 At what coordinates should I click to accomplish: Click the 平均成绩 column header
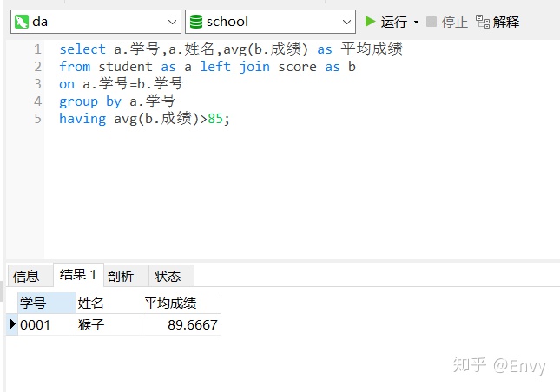[x=181, y=304]
